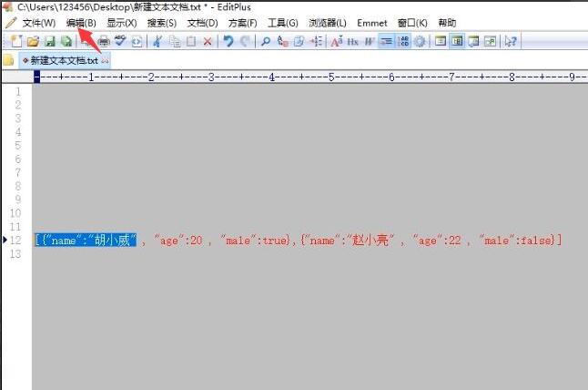Toggle Word Wrap with the W icon
The image size is (588, 390).
(x=370, y=41)
